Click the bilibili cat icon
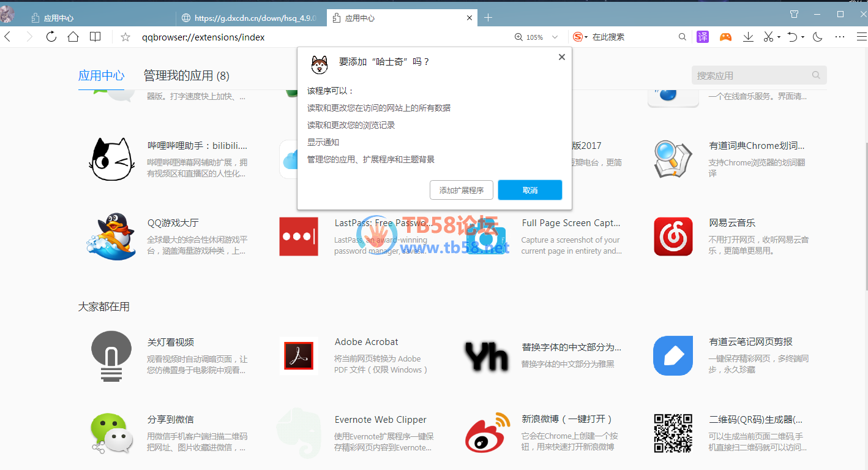The width and height of the screenshot is (868, 470). (111, 159)
